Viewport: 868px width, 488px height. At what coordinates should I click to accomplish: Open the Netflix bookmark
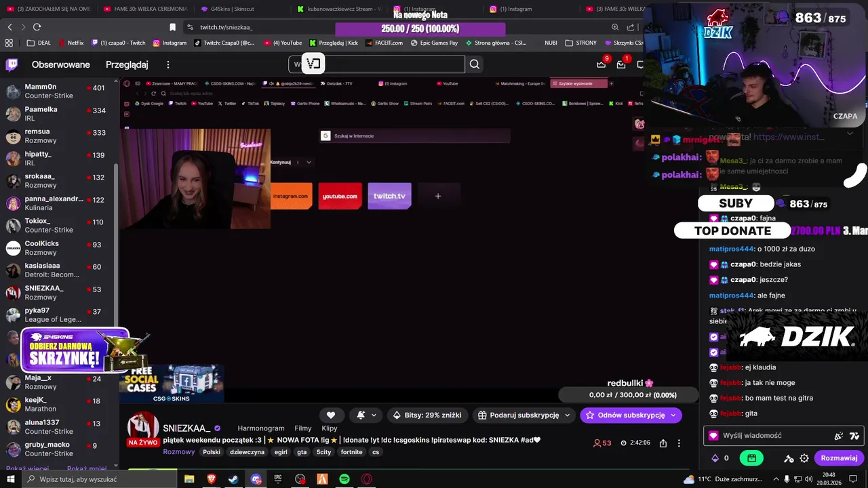[71, 43]
